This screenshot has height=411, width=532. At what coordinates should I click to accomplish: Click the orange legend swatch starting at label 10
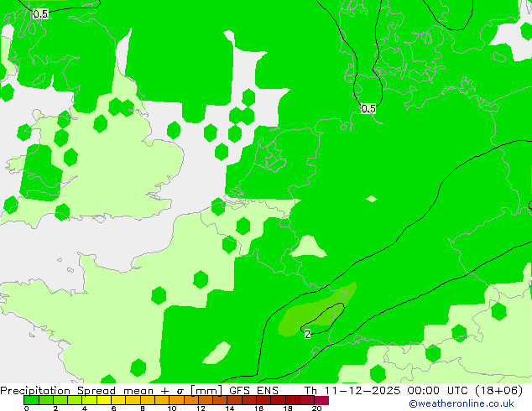tap(176, 400)
